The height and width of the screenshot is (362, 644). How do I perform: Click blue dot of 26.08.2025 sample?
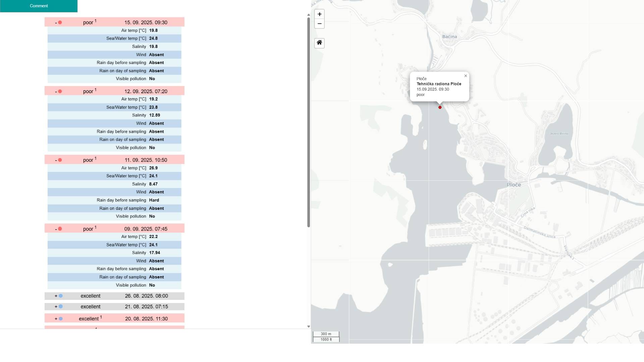coord(61,296)
